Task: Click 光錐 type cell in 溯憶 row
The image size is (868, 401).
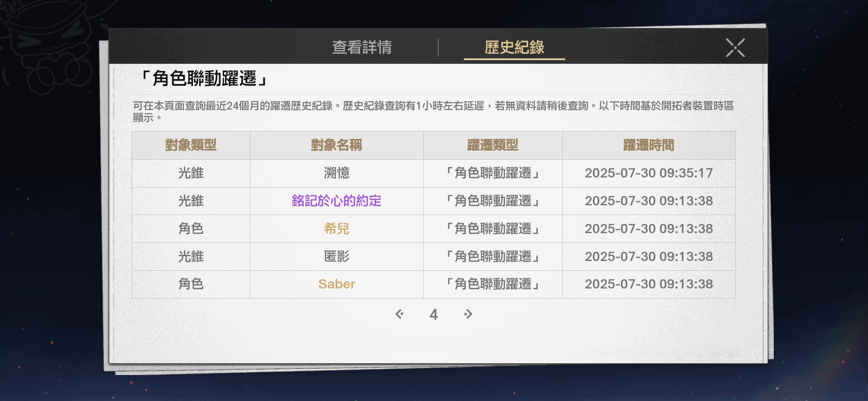Action: coord(191,173)
